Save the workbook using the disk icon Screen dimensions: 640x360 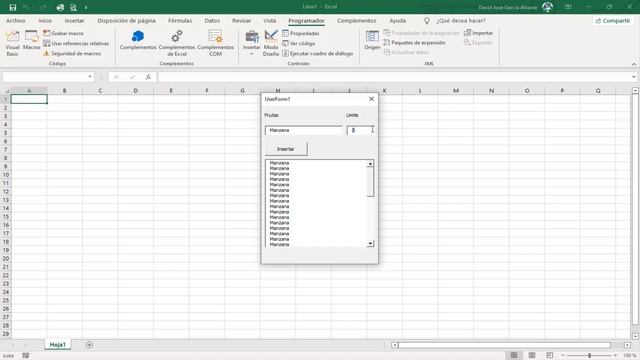point(13,7)
